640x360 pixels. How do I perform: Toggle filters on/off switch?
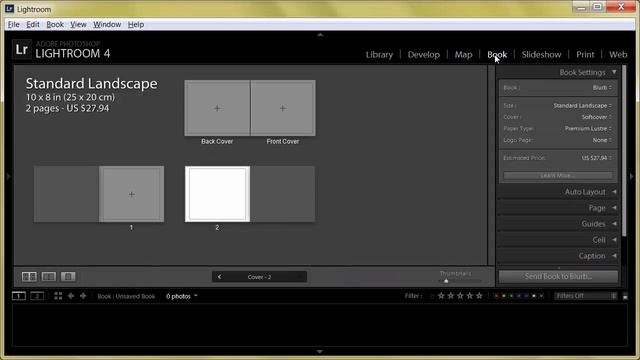pyautogui.click(x=625, y=297)
